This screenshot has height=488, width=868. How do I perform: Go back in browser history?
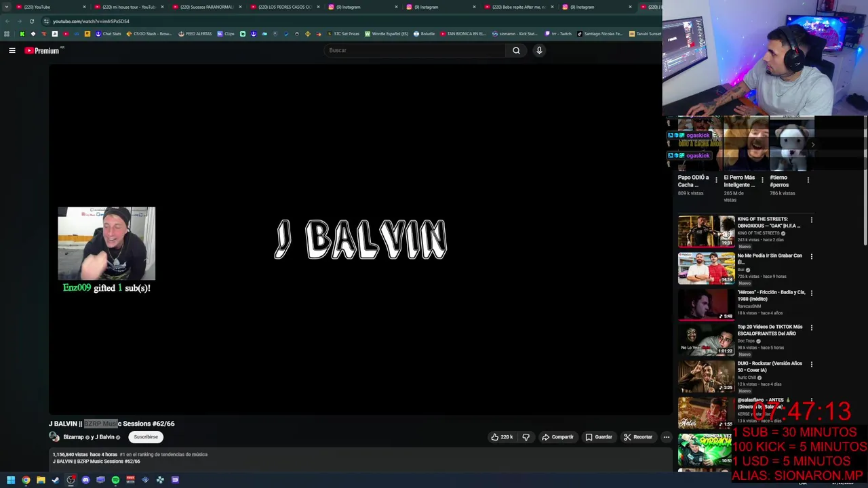[x=7, y=21]
